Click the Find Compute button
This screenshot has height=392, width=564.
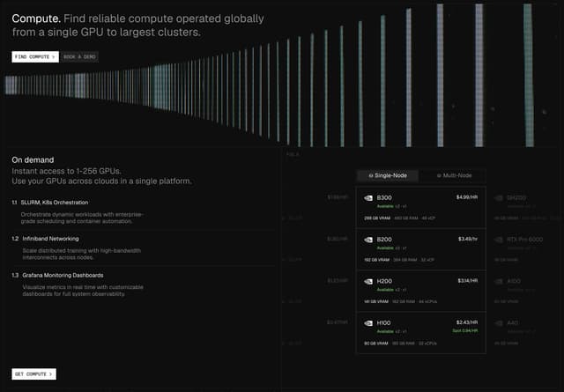[x=35, y=57]
